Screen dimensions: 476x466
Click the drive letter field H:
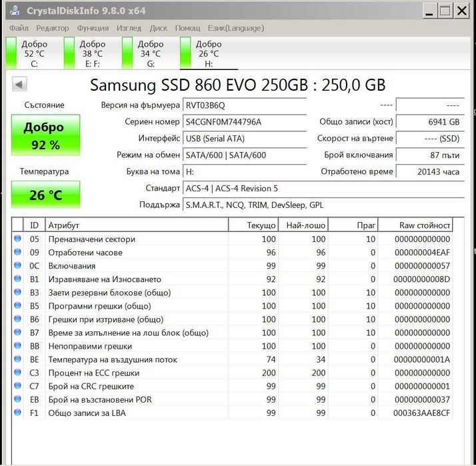click(x=245, y=172)
